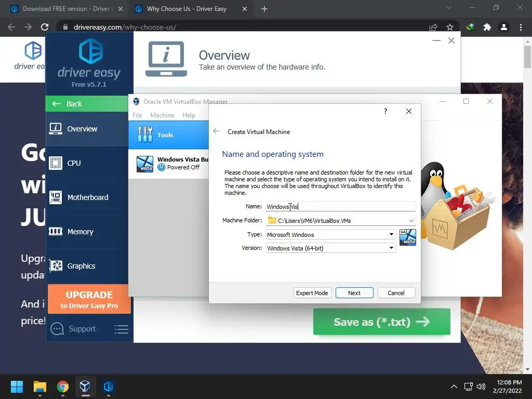The width and height of the screenshot is (532, 399).
Task: Click the green Back button in Driver Easy
Action: pyautogui.click(x=87, y=104)
